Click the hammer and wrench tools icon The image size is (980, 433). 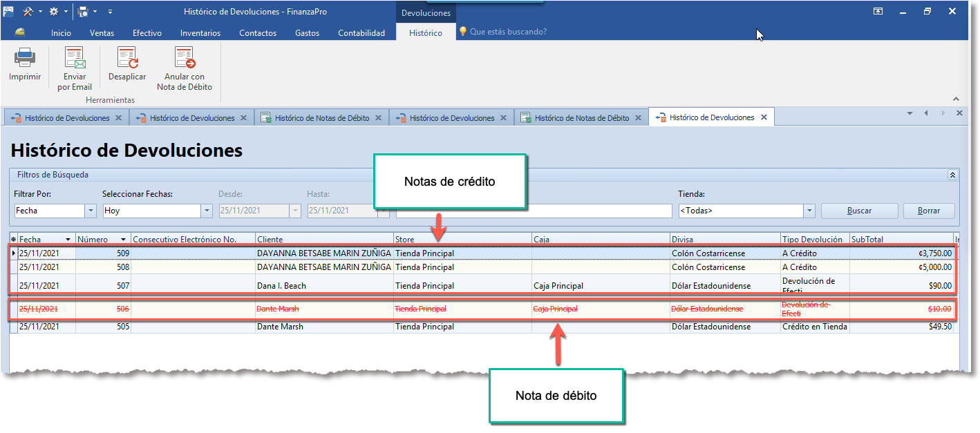click(x=28, y=11)
